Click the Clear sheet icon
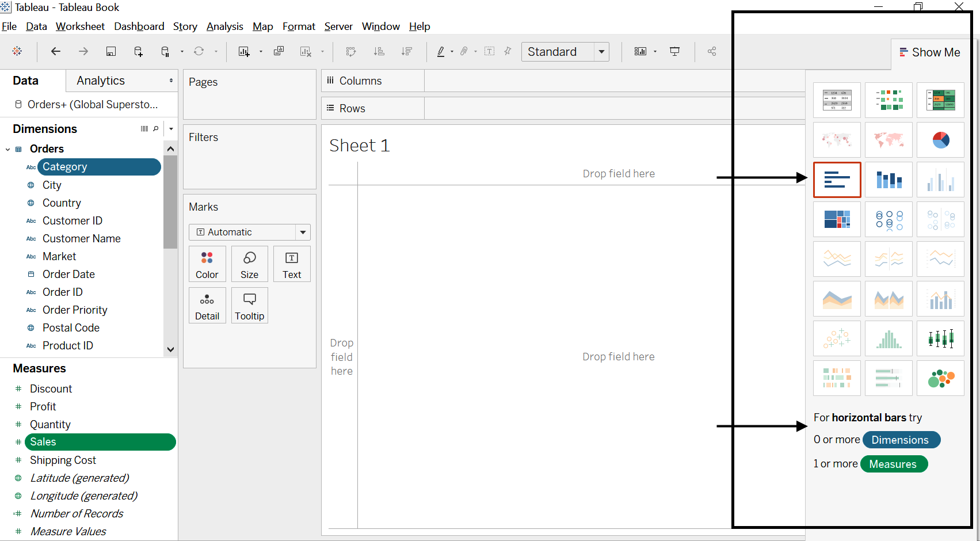Screen dimensions: 980x541 coord(306,51)
